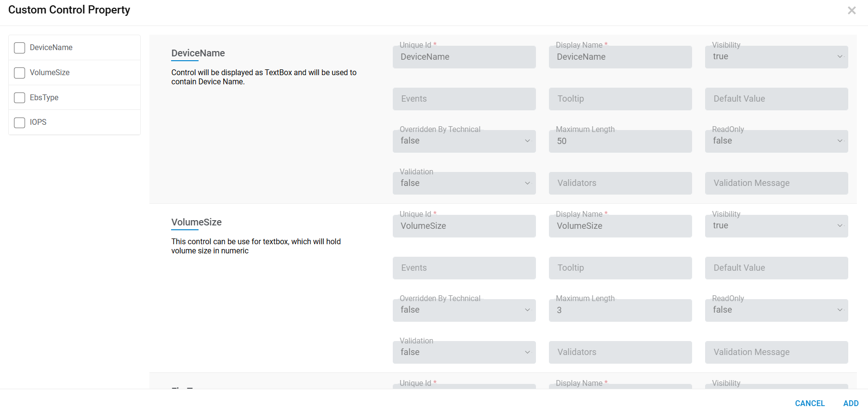Check the DeviceName checkbox

pos(20,48)
